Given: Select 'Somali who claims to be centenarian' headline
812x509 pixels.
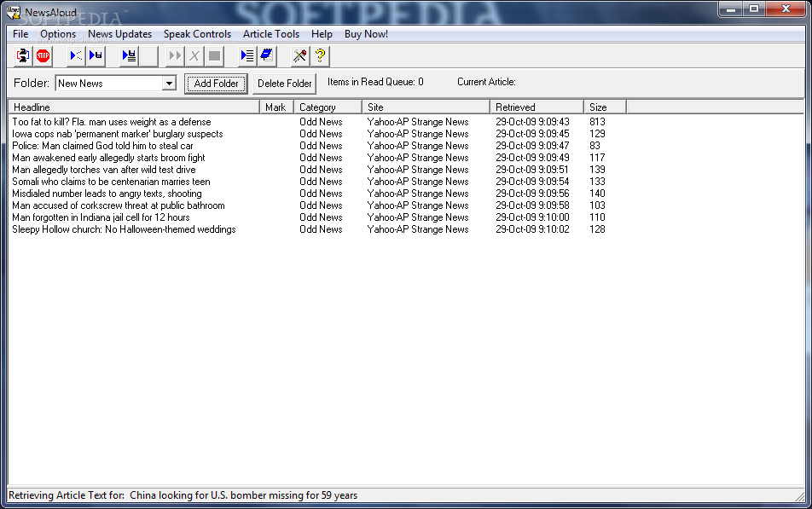Looking at the screenshot, I should tap(112, 182).
